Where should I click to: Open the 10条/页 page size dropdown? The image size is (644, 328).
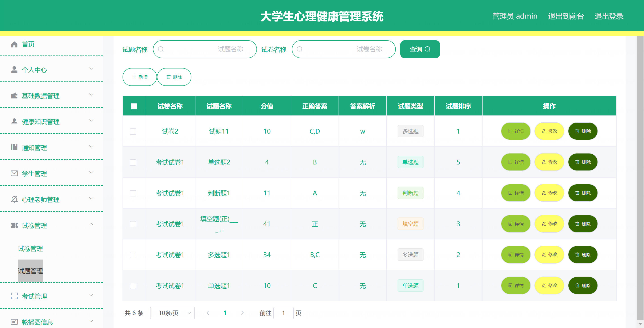(x=172, y=313)
